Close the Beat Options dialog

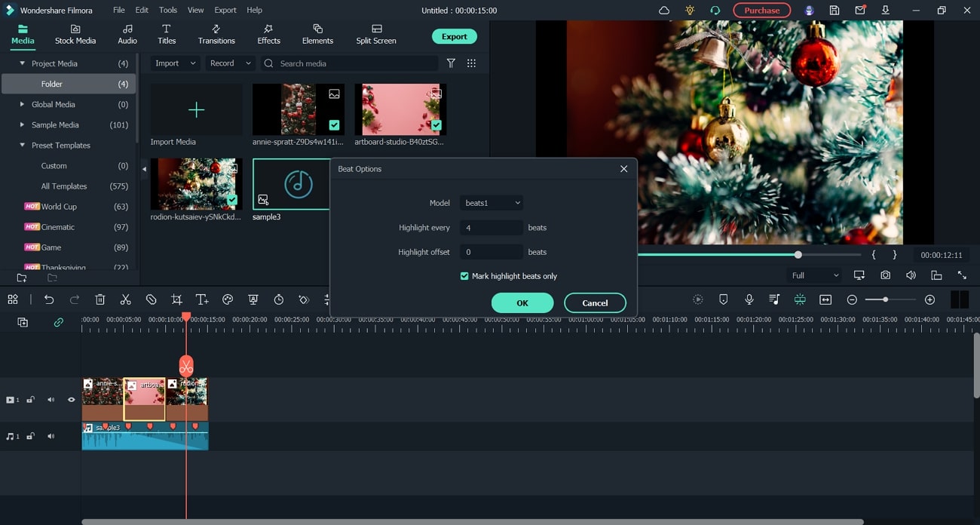point(623,169)
